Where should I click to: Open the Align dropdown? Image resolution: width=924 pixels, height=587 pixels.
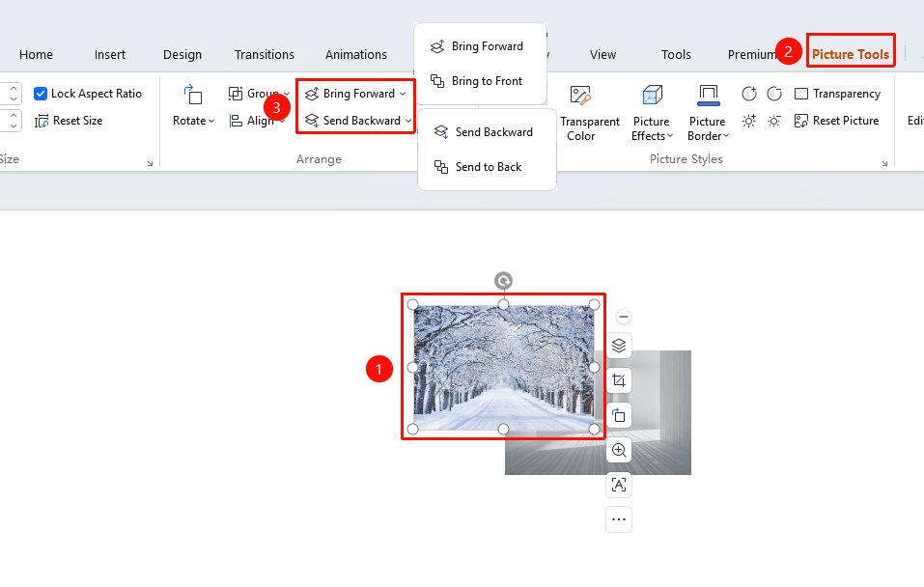coord(258,121)
